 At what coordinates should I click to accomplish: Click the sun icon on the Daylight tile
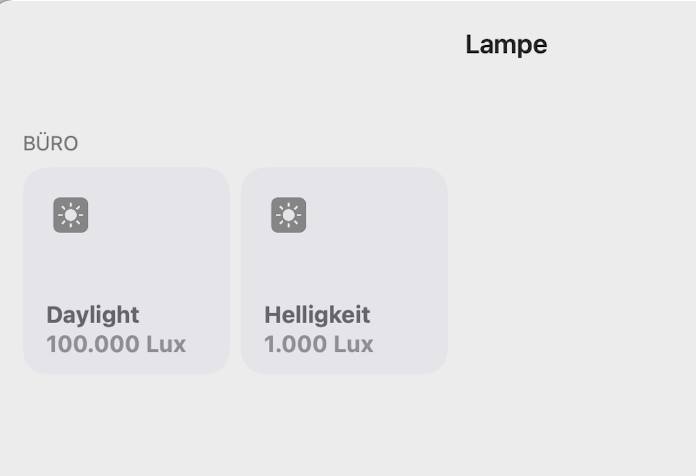click(71, 215)
